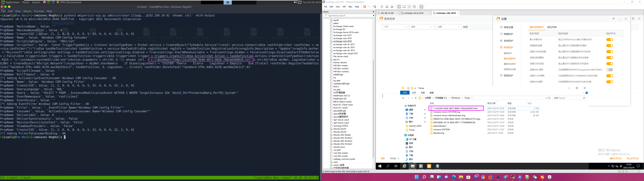This screenshot has height=181, width=644.
Task: Open VMware VM menu
Action: [x=344, y=7]
